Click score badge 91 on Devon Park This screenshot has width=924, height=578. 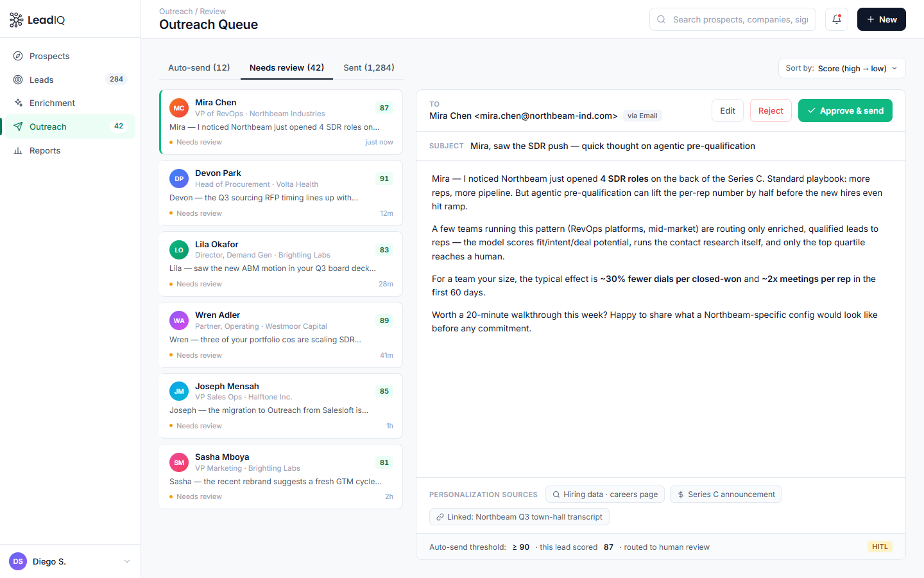point(384,179)
